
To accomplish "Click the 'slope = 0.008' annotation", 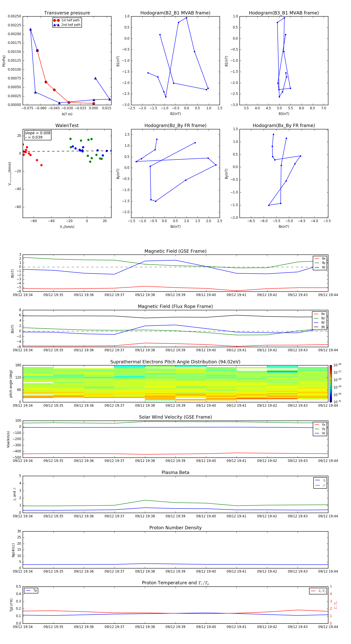I will coord(38,133).
